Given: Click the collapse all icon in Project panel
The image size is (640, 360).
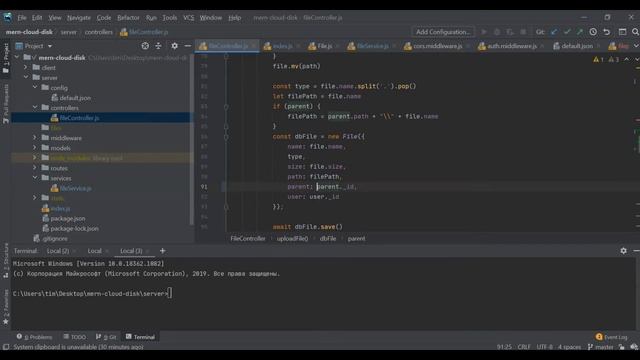Looking at the screenshot, I should [x=158, y=46].
